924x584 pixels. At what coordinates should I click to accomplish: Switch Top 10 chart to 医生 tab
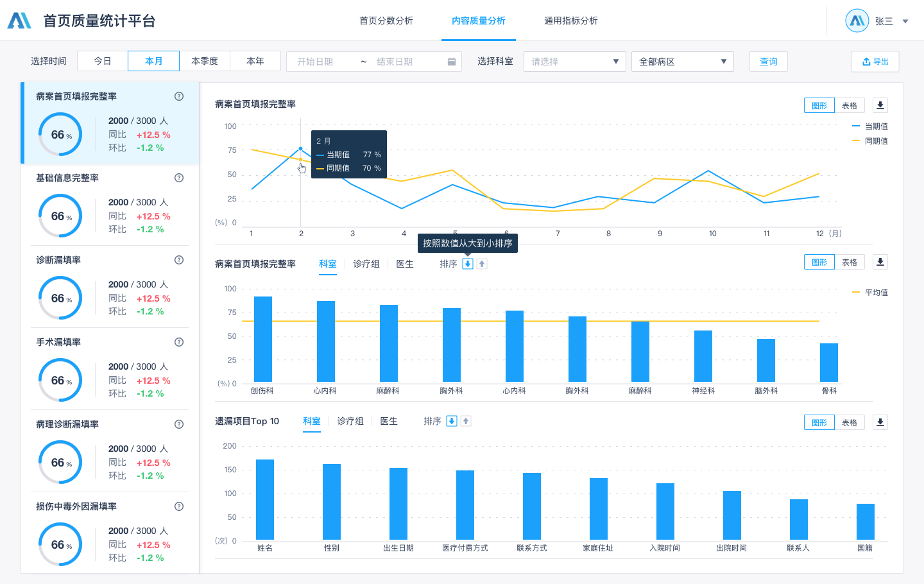pyautogui.click(x=389, y=421)
